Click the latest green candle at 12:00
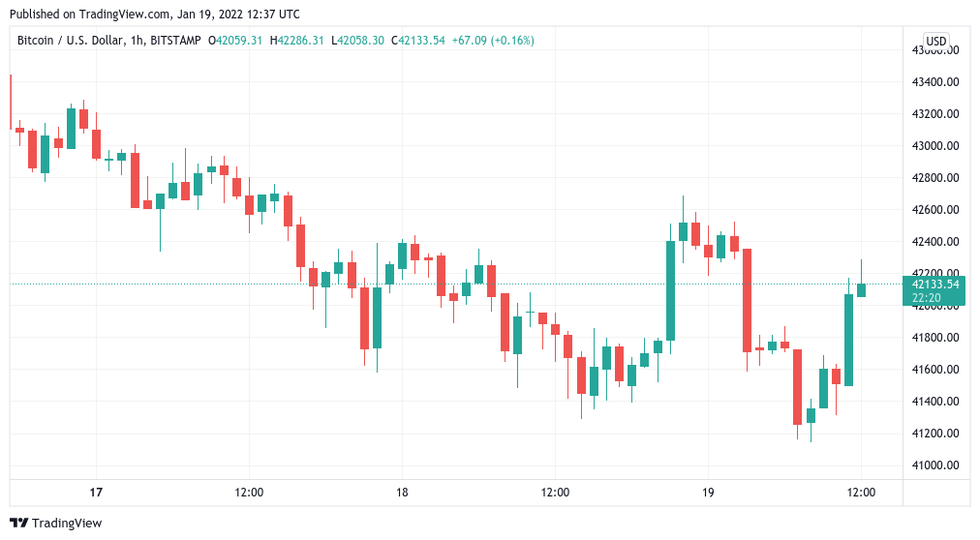Viewport: 980px width, 540px height. (x=861, y=290)
